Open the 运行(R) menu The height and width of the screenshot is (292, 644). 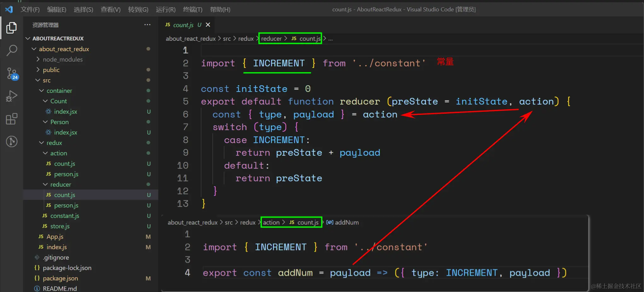[165, 9]
